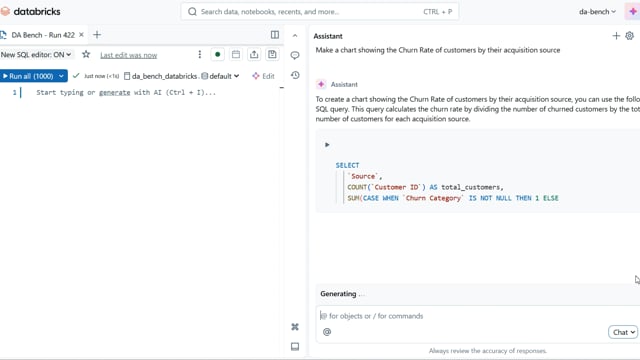This screenshot has width=640, height=360.
Task: Open the schedule calendar icon
Action: click(x=236, y=54)
